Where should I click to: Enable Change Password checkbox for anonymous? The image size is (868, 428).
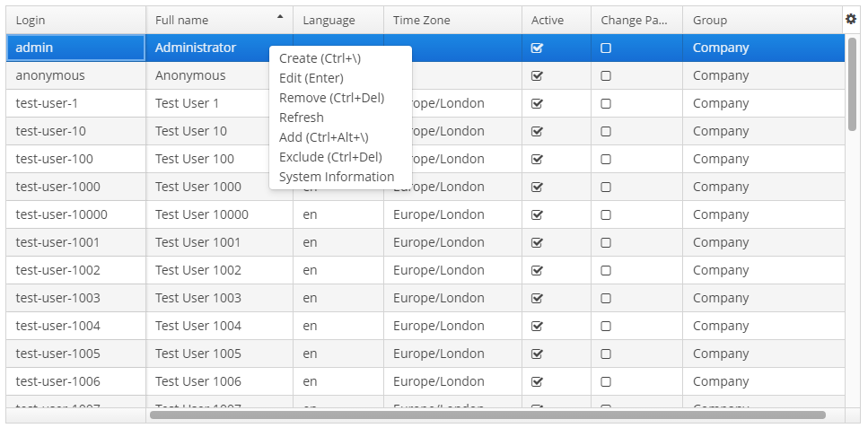tap(606, 76)
